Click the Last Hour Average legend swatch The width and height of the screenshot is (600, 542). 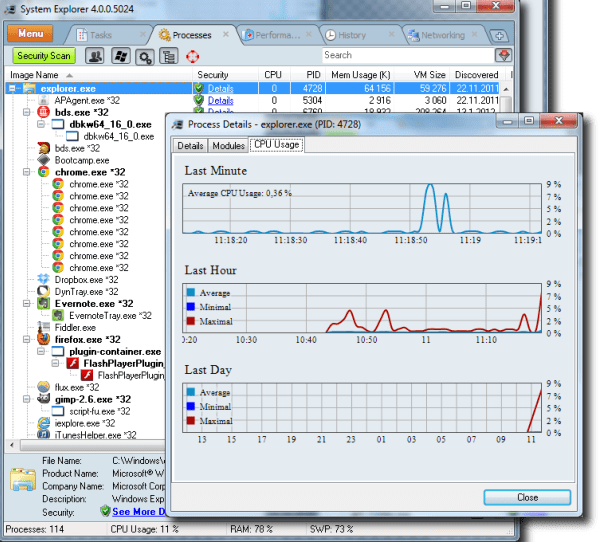click(191, 293)
